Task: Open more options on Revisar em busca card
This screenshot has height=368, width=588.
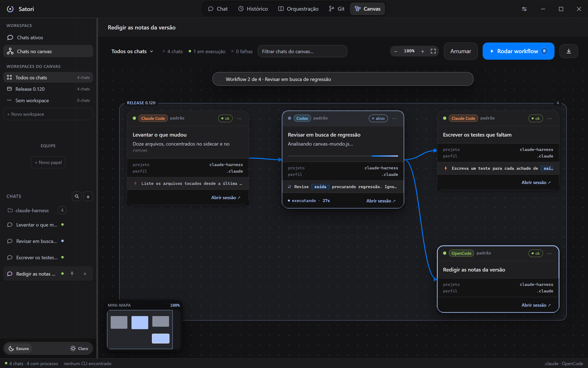Action: tap(394, 119)
